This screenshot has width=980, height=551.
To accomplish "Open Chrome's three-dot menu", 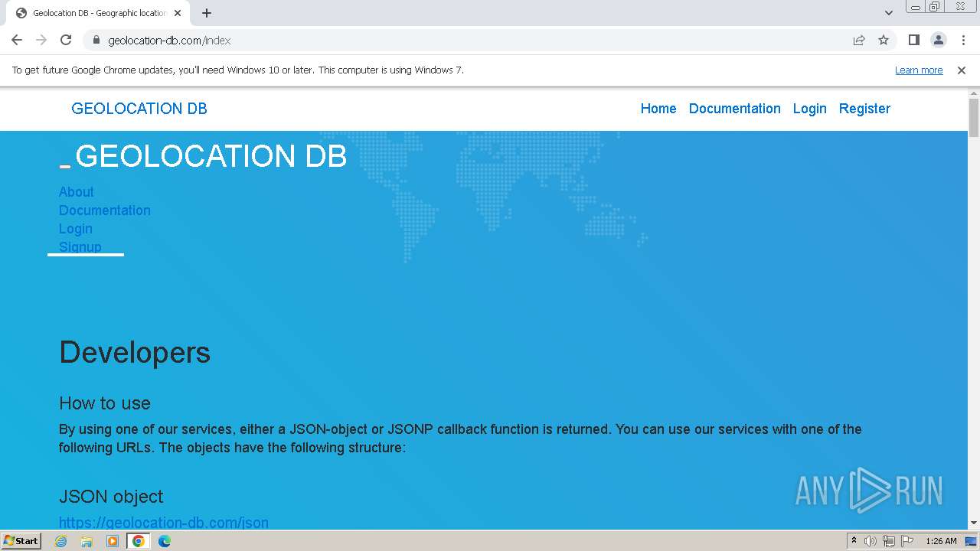I will 962,40.
